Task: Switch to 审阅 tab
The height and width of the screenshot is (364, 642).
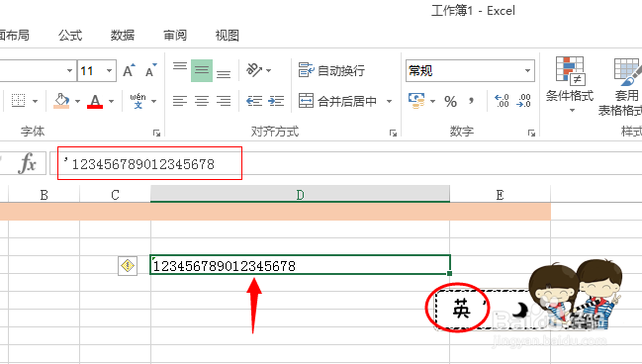Action: (175, 36)
